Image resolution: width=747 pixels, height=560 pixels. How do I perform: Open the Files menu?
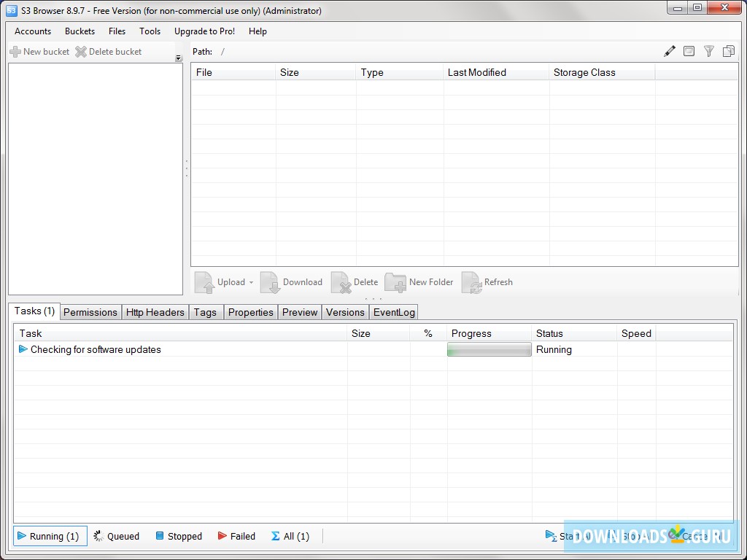click(117, 31)
